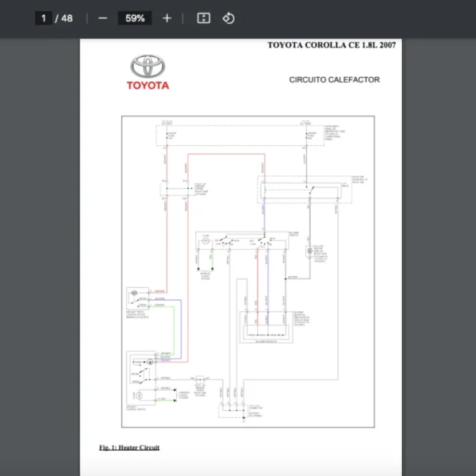
Task: Click the zoom out minus icon
Action: coord(102,18)
